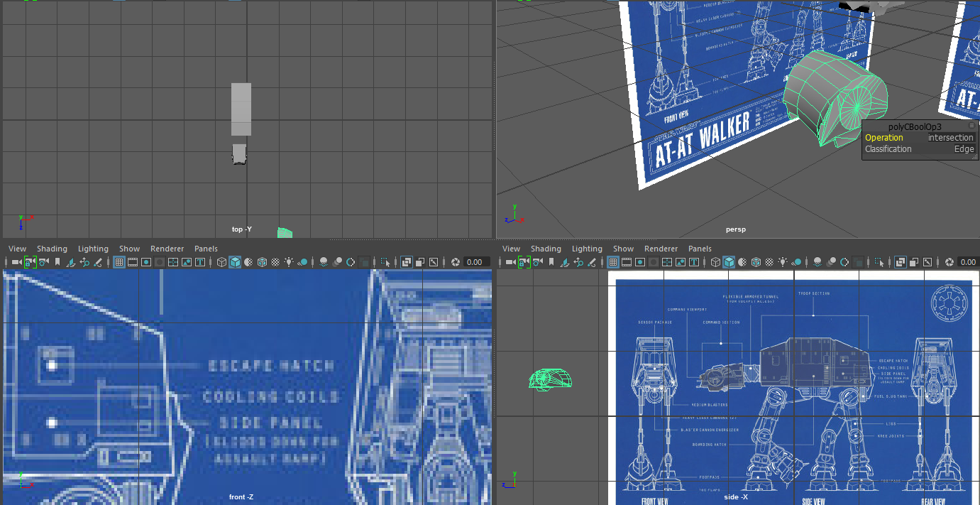Select the gray box object in top view
980x505 pixels.
coord(241,109)
